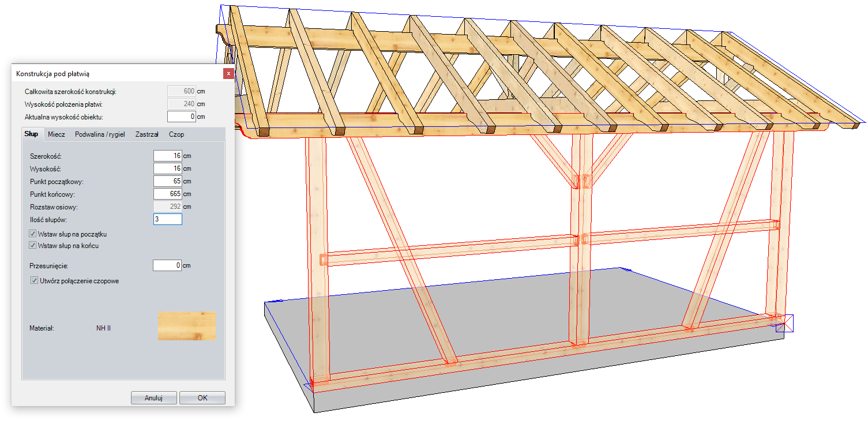Disable Utwórz połączenie czopowe option
The height and width of the screenshot is (424, 868).
pos(33,281)
